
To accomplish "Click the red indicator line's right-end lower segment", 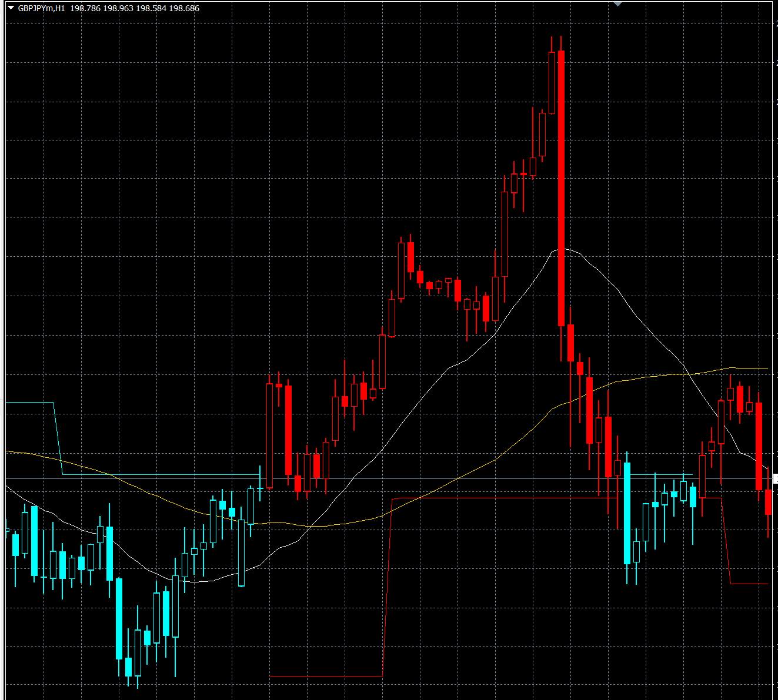I will (749, 584).
